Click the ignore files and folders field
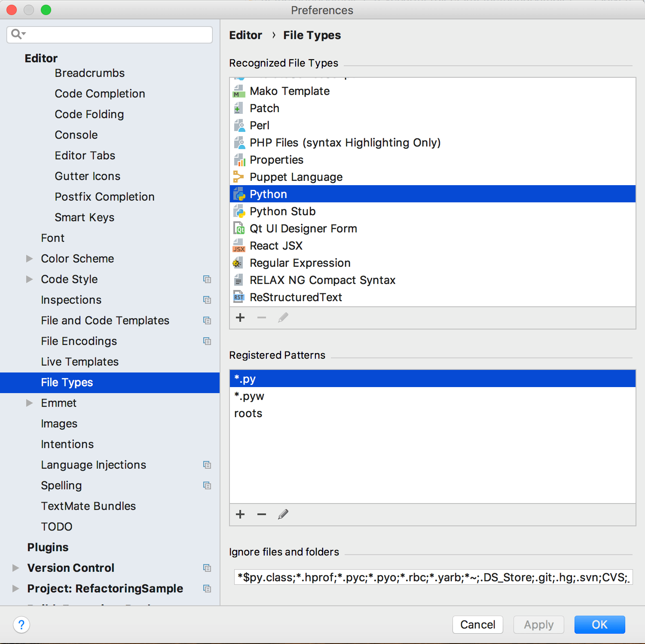This screenshot has width=645, height=644. click(433, 577)
